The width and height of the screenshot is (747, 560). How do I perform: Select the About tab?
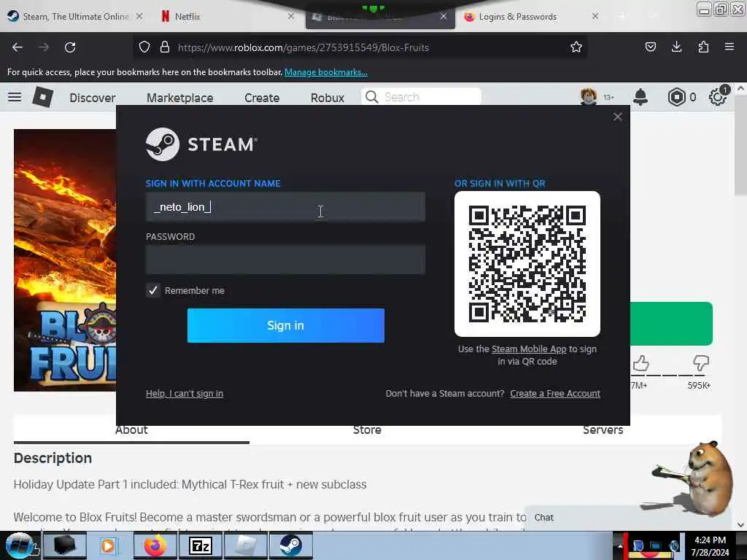point(131,430)
